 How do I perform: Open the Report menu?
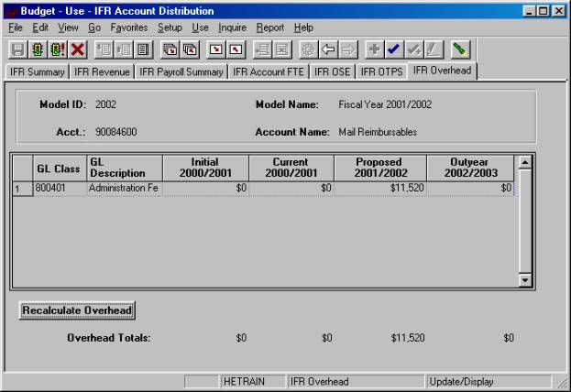pos(269,28)
